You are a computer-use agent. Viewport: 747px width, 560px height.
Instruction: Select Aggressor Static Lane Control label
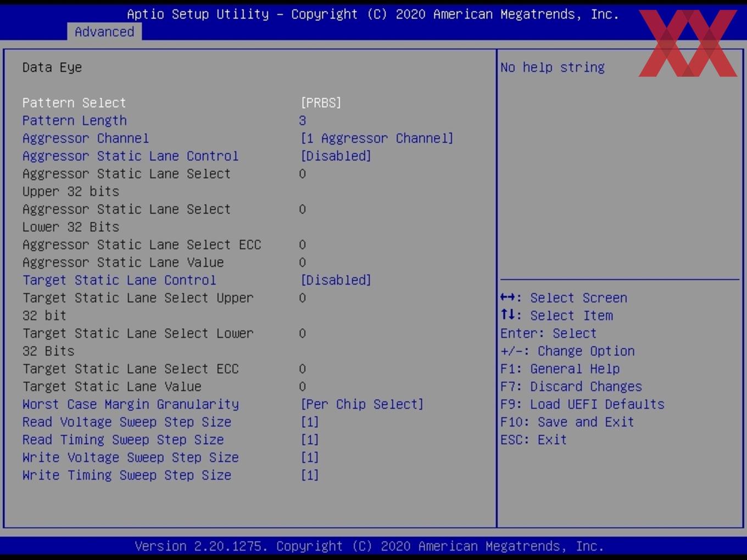131,156
